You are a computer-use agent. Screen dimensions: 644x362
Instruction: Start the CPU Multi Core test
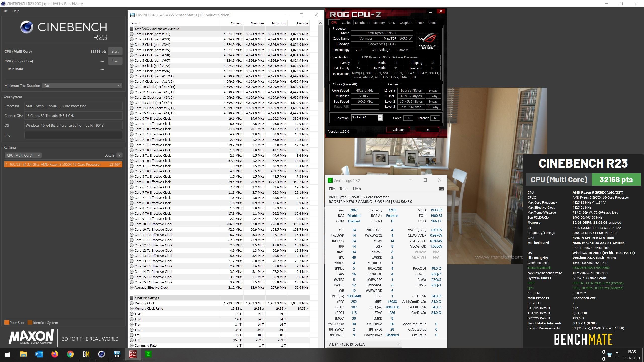pyautogui.click(x=115, y=51)
